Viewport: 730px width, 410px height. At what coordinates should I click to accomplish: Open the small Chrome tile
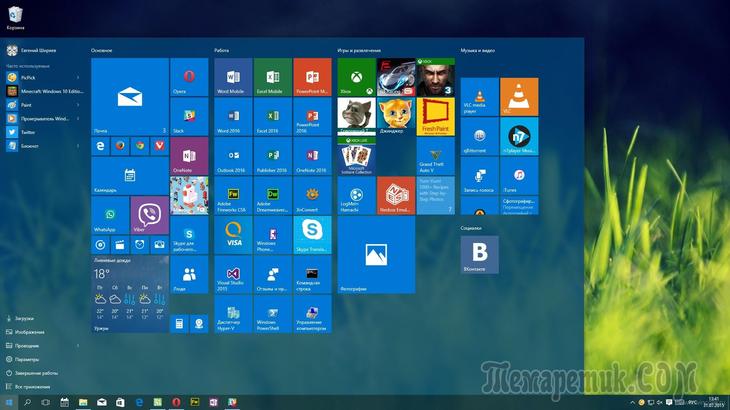(140, 146)
